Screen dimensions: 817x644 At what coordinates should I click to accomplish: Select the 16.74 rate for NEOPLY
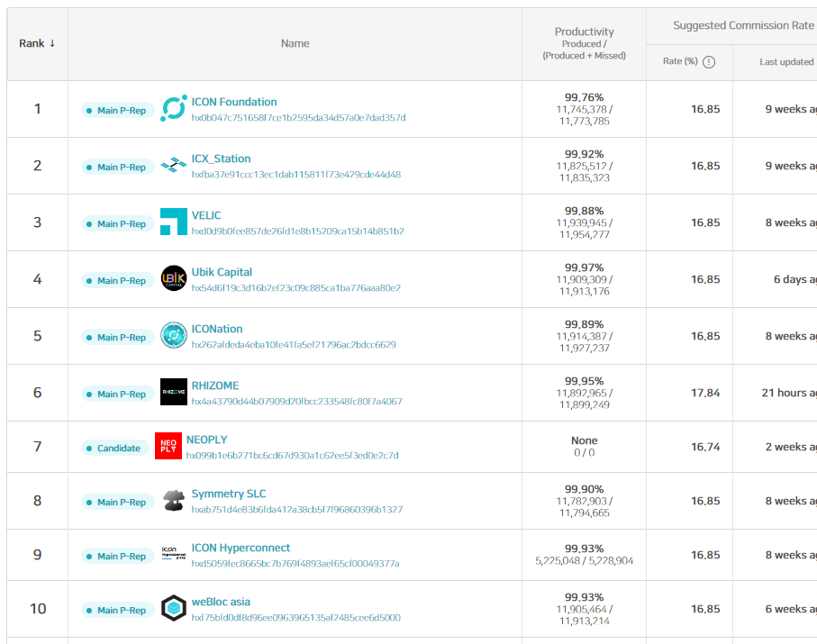click(705, 447)
